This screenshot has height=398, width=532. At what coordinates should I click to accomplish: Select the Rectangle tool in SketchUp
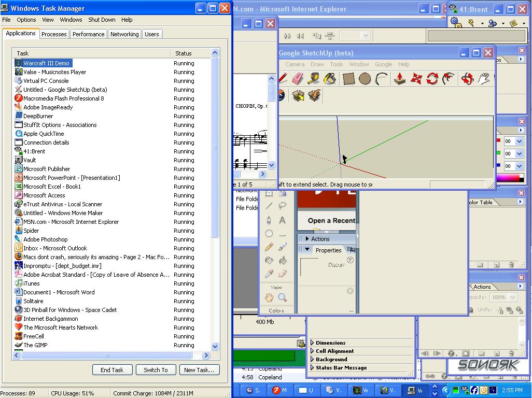click(348, 79)
